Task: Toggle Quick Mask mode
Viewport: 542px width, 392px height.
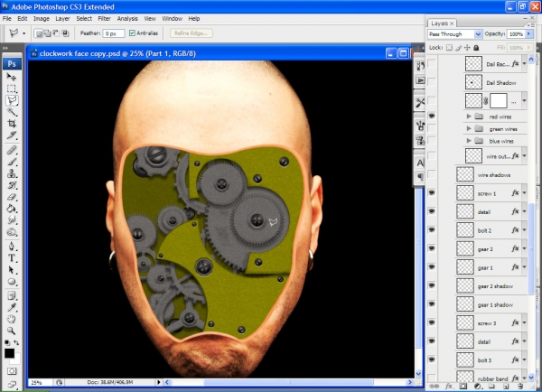Action: click(x=12, y=371)
